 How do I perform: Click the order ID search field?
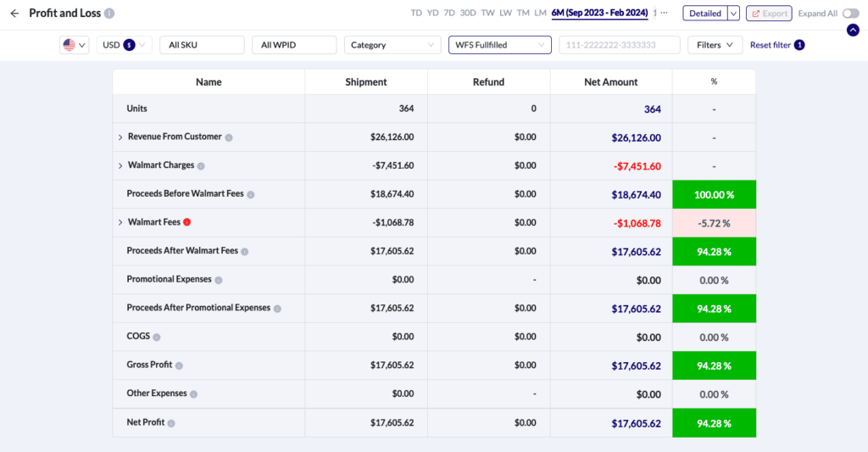click(620, 45)
